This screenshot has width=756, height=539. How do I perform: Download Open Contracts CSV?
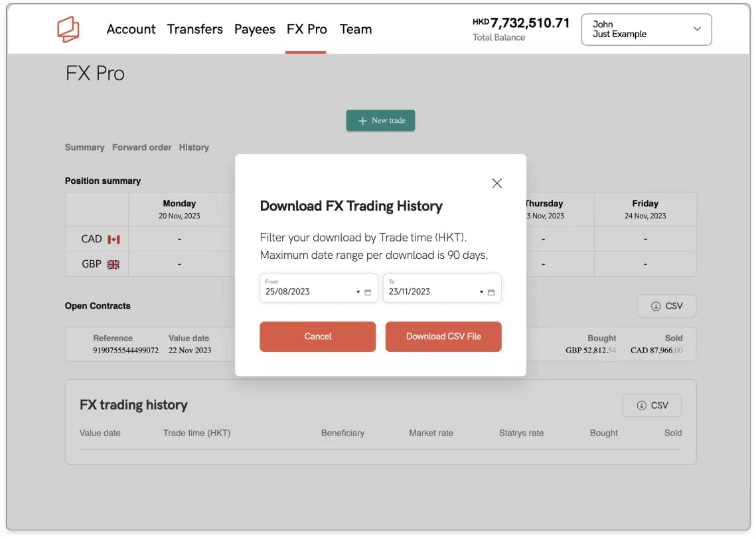pyautogui.click(x=666, y=305)
